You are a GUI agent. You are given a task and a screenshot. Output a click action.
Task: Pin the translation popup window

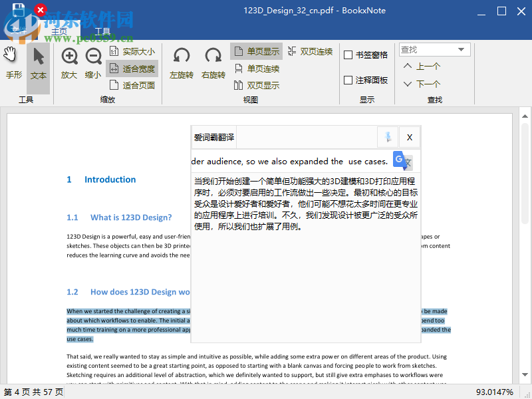[x=388, y=137]
